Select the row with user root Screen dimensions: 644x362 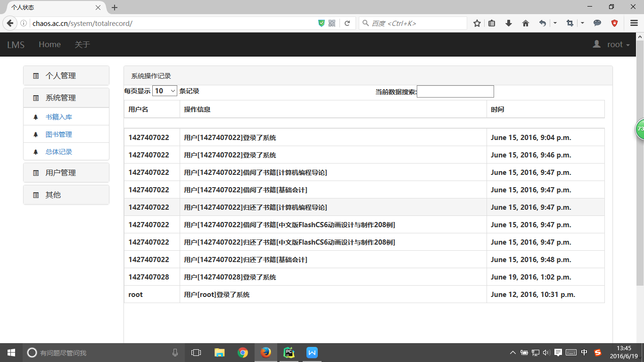[364, 294]
